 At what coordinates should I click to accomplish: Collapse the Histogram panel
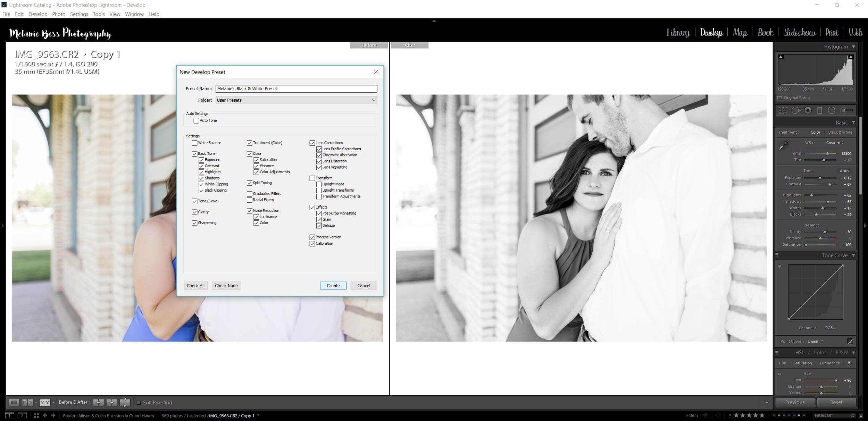pos(853,47)
